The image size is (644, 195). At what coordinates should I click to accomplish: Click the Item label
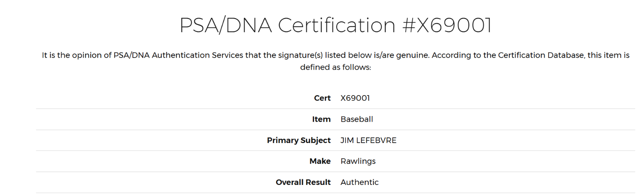(321, 119)
